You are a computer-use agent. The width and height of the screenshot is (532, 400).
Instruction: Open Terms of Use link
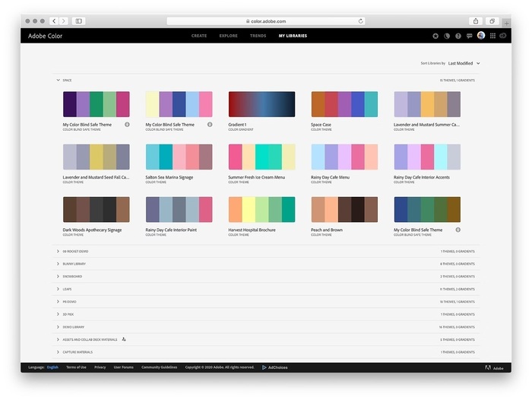[x=76, y=367]
